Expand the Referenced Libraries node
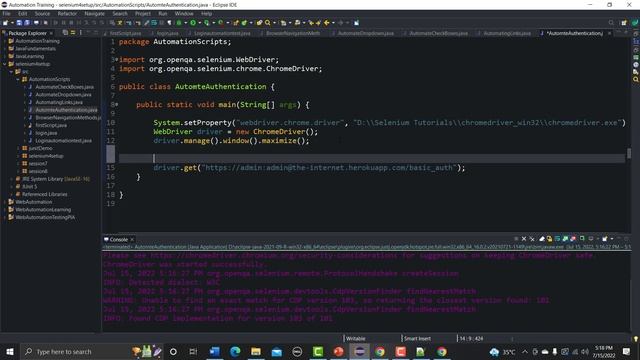 (11, 194)
